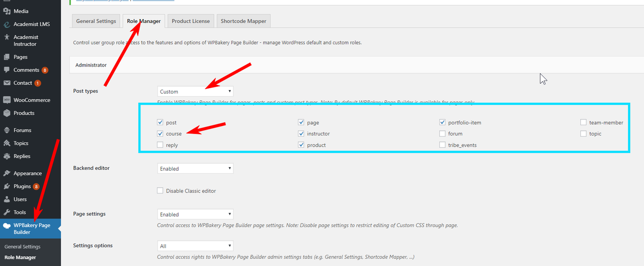
Task: Check the reply checkbox
Action: pyautogui.click(x=160, y=145)
